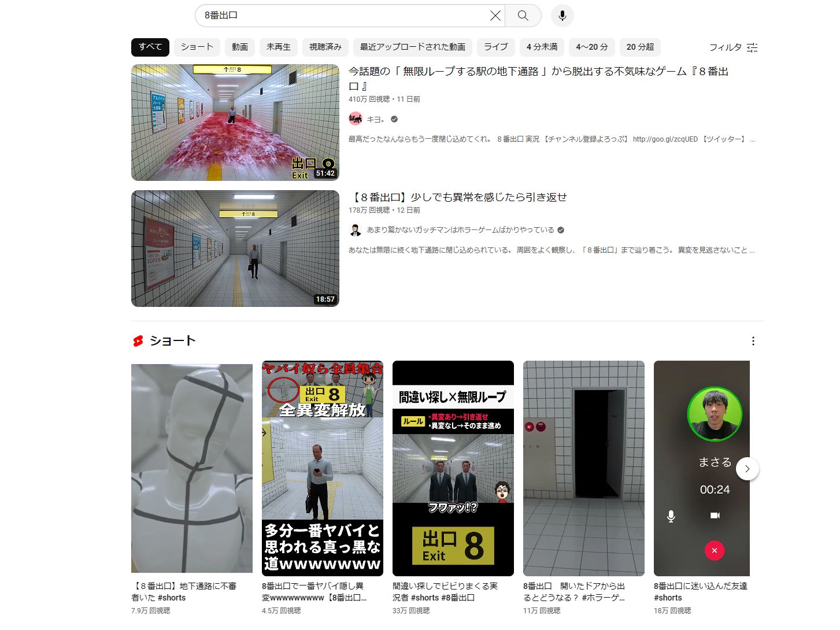Viewport: 840px width, 630px height.
Task: Clear the search query with the X icon
Action: tap(495, 16)
